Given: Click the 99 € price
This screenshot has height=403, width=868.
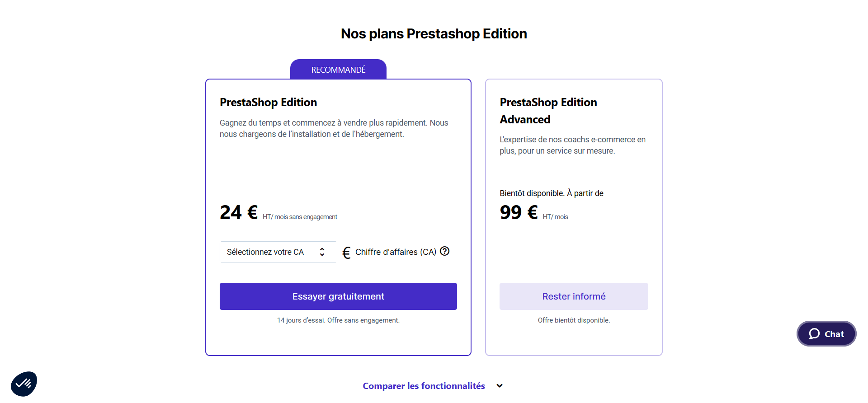Looking at the screenshot, I should (x=519, y=212).
